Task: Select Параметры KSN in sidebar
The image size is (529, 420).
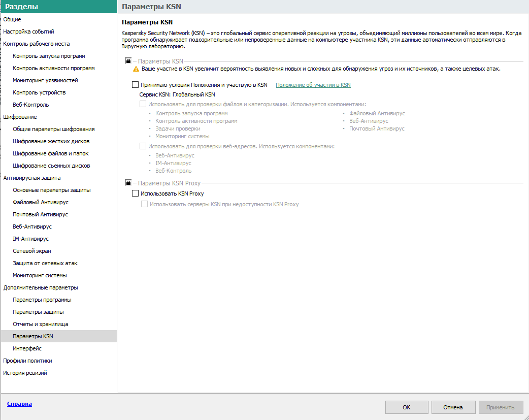Action: pos(59,336)
